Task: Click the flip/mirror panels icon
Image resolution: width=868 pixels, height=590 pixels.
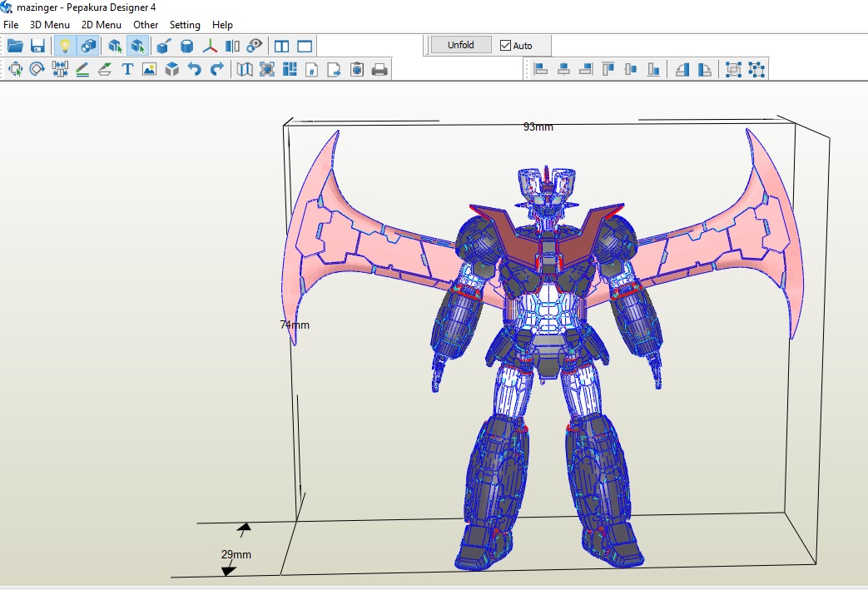Action: click(x=232, y=46)
